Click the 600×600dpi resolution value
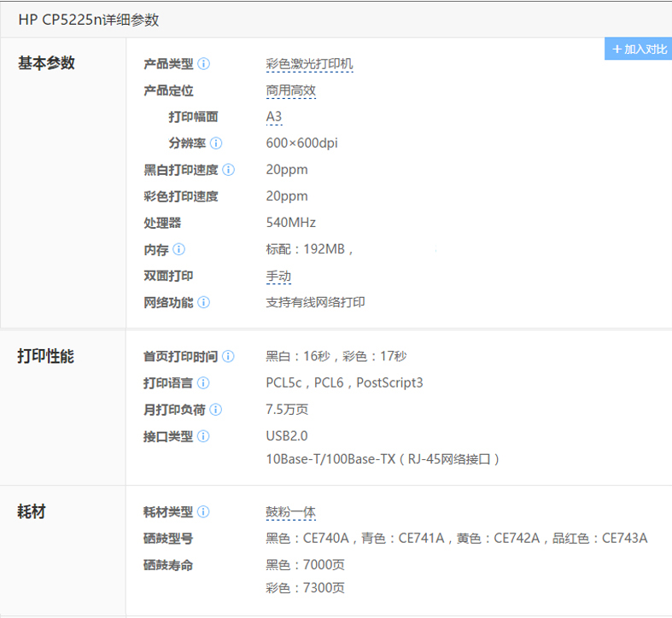The width and height of the screenshot is (672, 618). tap(301, 143)
